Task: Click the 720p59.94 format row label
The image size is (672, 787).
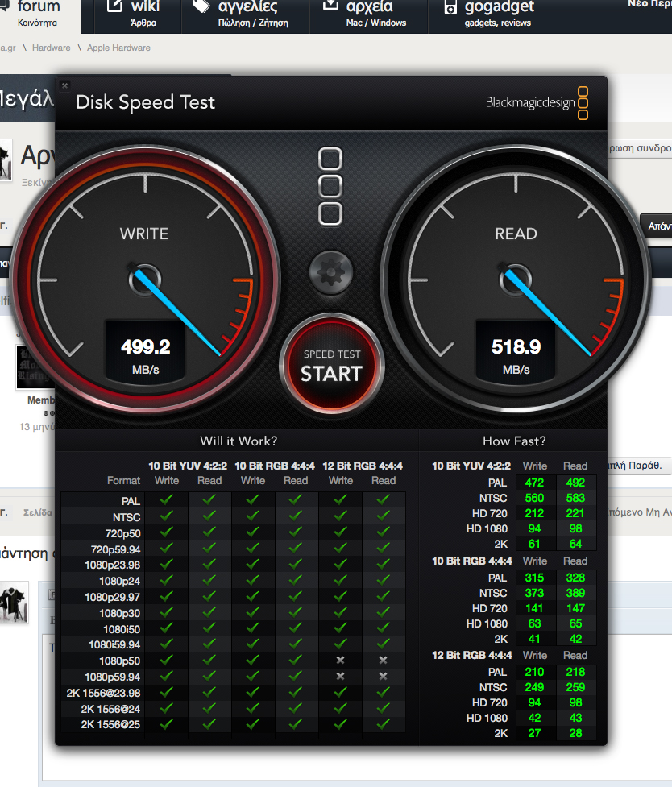Action: (115, 549)
